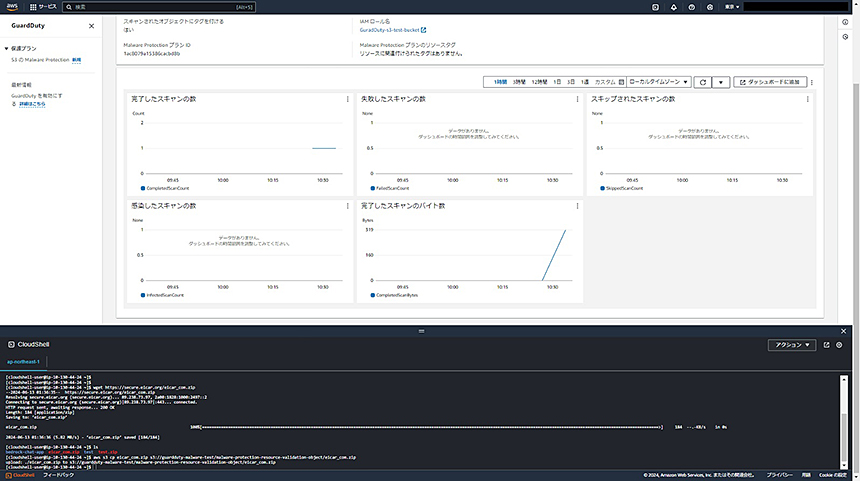Choose the custom time range option
Viewport: 860px width, 481px height.
(609, 82)
